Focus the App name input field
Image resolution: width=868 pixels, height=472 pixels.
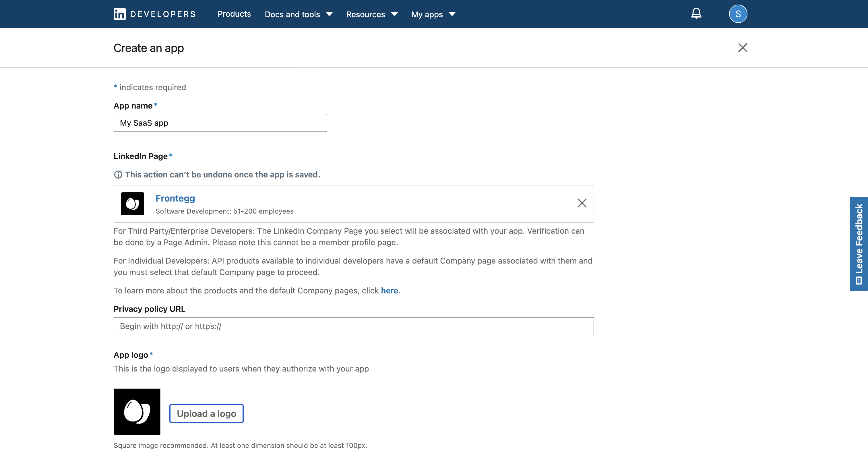point(220,123)
